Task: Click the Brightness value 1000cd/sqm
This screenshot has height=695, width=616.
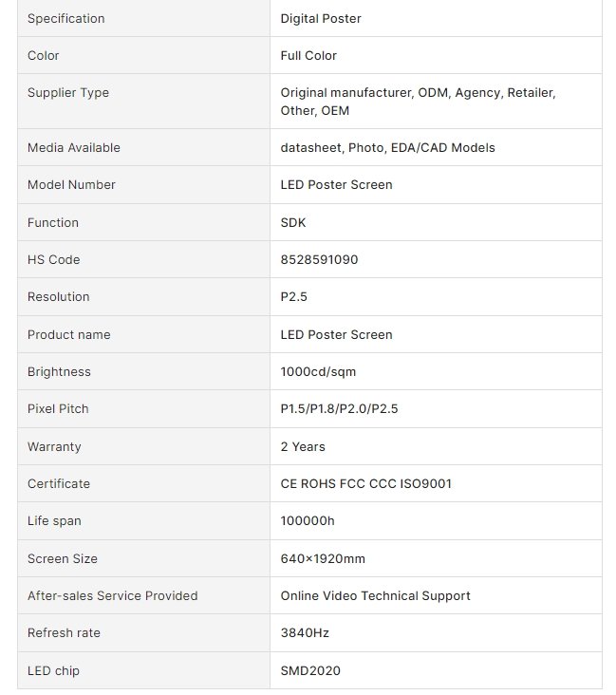Action: point(319,371)
